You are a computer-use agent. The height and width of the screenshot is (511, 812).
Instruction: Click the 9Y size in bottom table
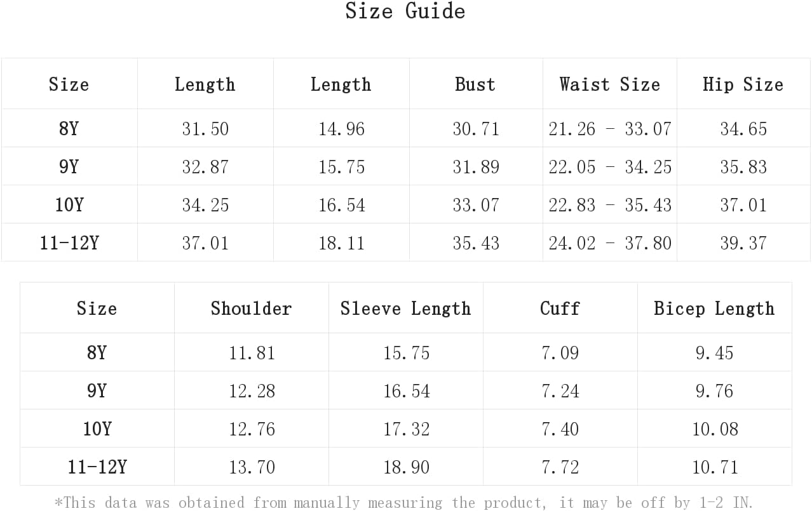97,390
